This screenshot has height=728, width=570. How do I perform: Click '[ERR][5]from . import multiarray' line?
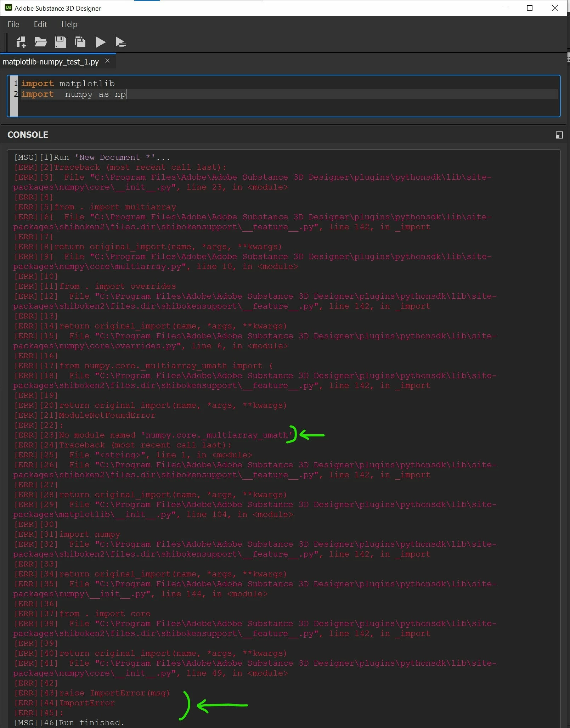pyautogui.click(x=95, y=207)
